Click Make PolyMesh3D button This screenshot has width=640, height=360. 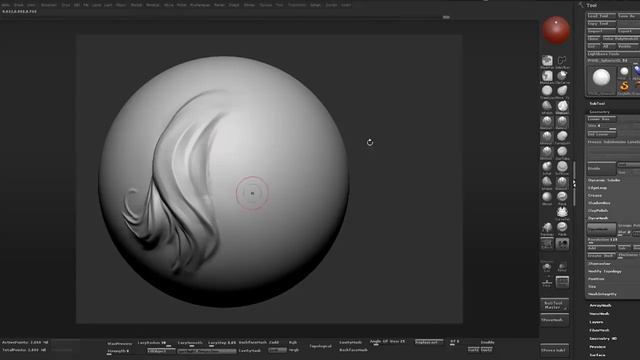pos(621,38)
